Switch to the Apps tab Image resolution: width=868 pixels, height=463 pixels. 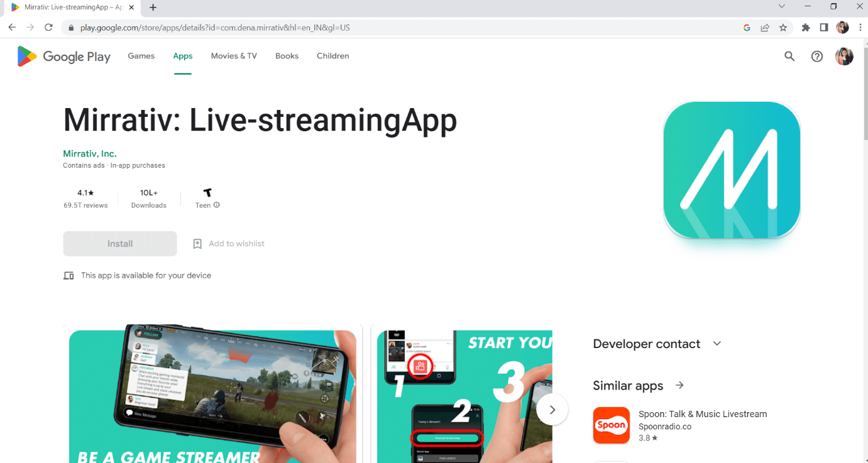(x=183, y=56)
